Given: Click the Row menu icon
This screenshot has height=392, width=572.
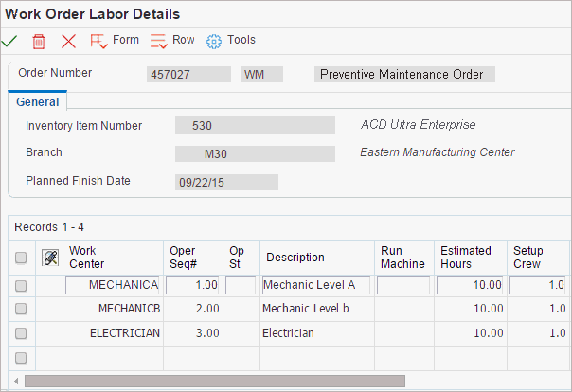Looking at the screenshot, I should 158,41.
